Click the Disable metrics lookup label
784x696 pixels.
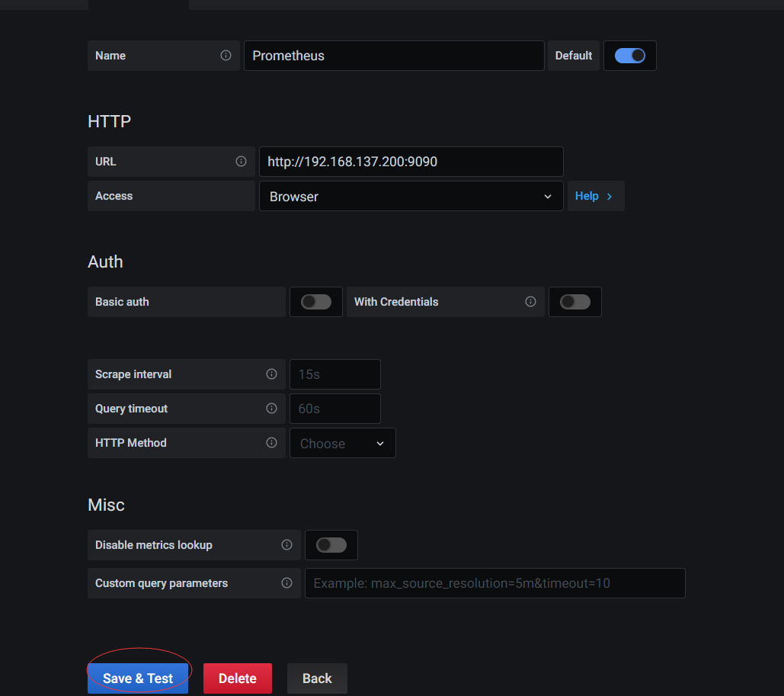pos(154,545)
